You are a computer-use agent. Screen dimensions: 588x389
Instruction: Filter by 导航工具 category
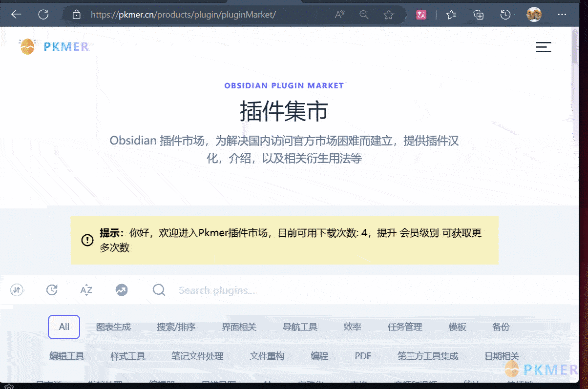(x=300, y=327)
